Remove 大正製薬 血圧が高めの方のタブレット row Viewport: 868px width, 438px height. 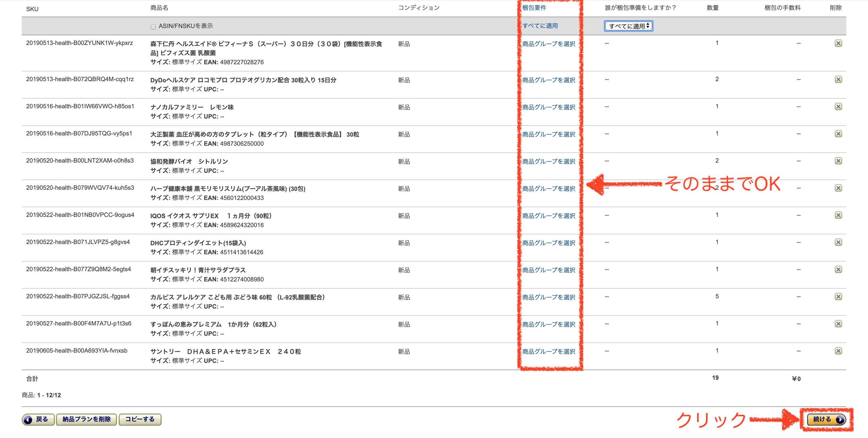(x=838, y=134)
